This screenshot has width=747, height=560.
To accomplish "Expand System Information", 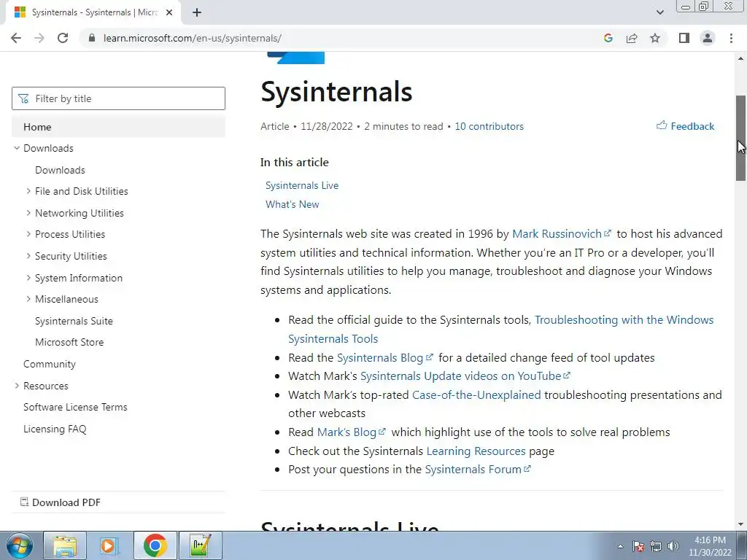I will coord(28,278).
